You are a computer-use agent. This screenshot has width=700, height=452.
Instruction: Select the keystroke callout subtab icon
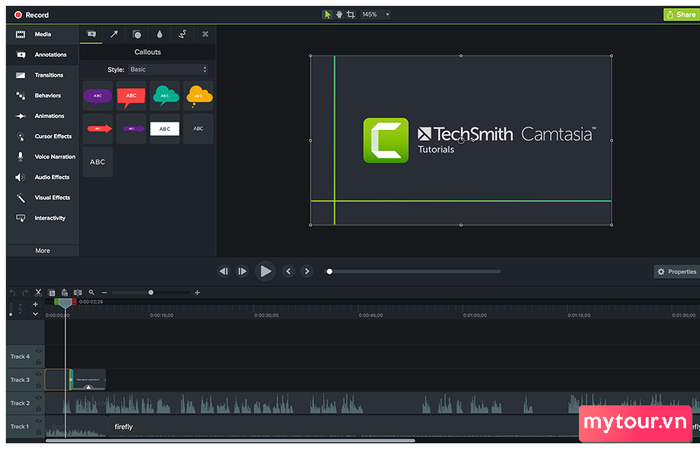pyautogui.click(x=205, y=34)
